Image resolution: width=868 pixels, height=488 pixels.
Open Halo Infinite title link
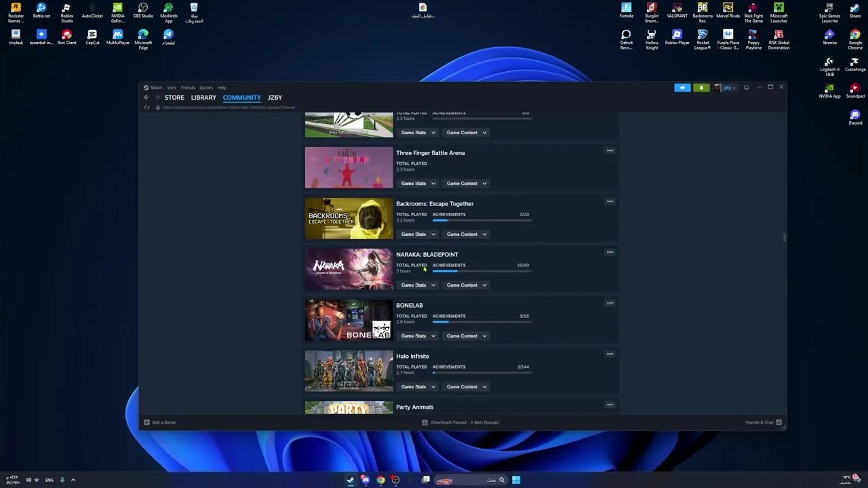412,356
